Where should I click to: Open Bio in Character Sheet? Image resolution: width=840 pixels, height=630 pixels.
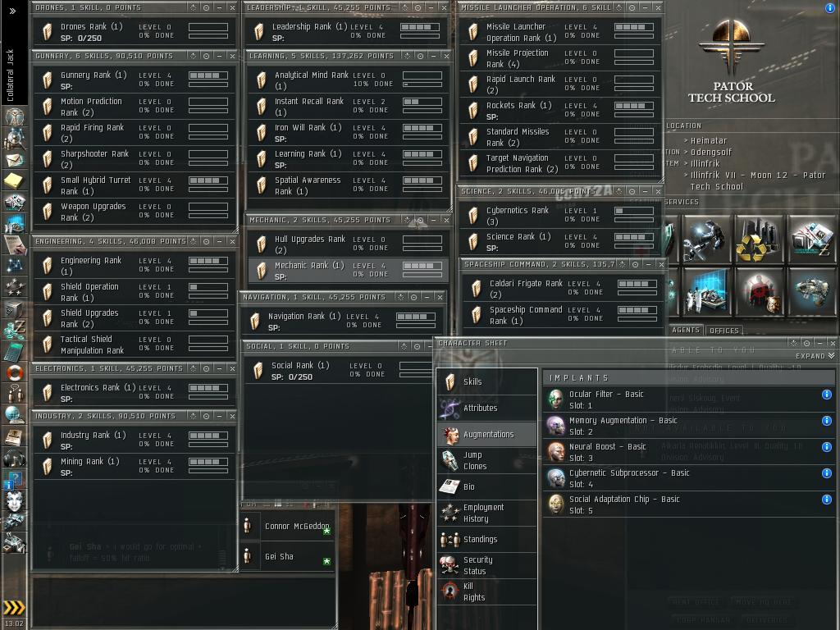(487, 487)
